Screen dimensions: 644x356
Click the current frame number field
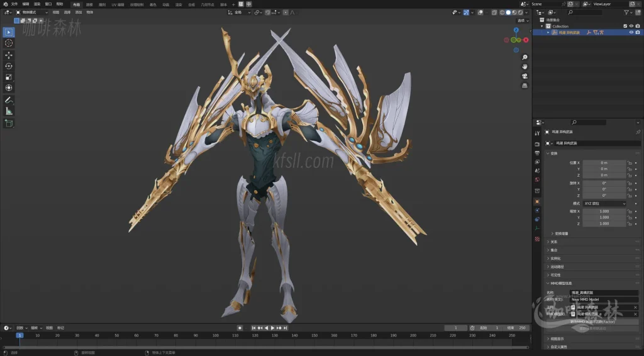456,328
